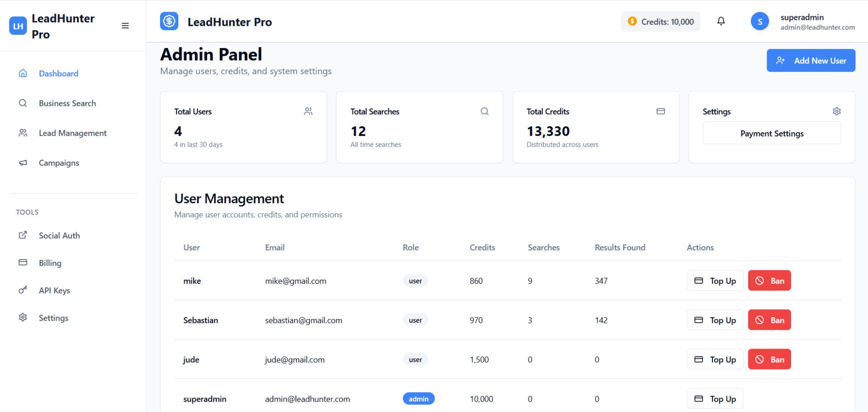Open Payment Settings
This screenshot has height=412, width=868.
[x=772, y=134]
